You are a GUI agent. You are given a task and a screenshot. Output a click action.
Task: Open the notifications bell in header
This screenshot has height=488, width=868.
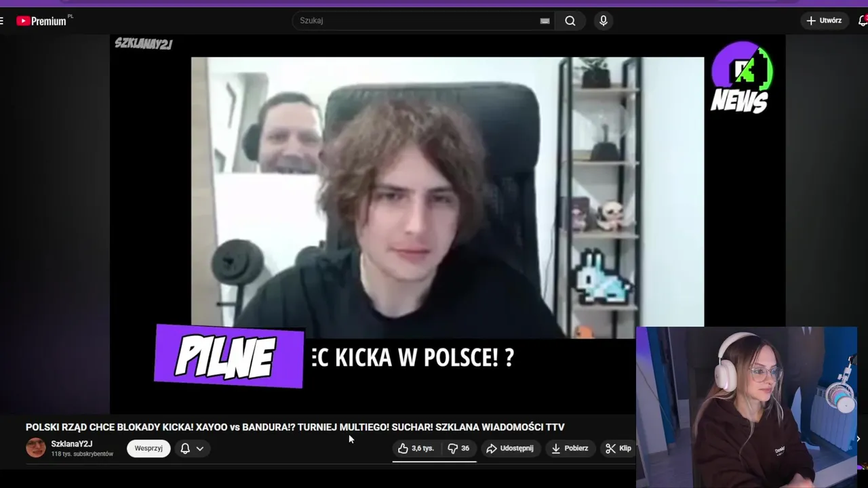click(863, 20)
